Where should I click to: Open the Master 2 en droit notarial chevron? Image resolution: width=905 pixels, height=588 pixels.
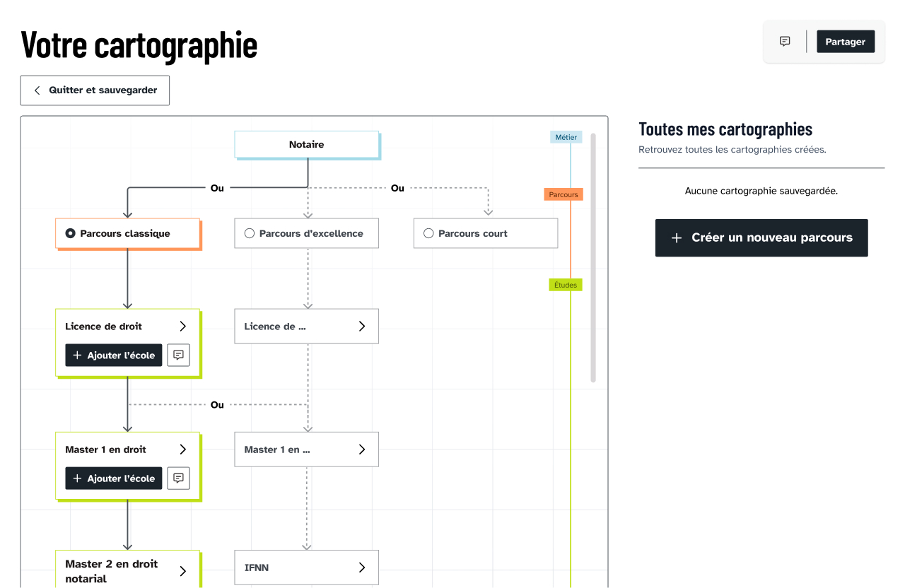182,571
